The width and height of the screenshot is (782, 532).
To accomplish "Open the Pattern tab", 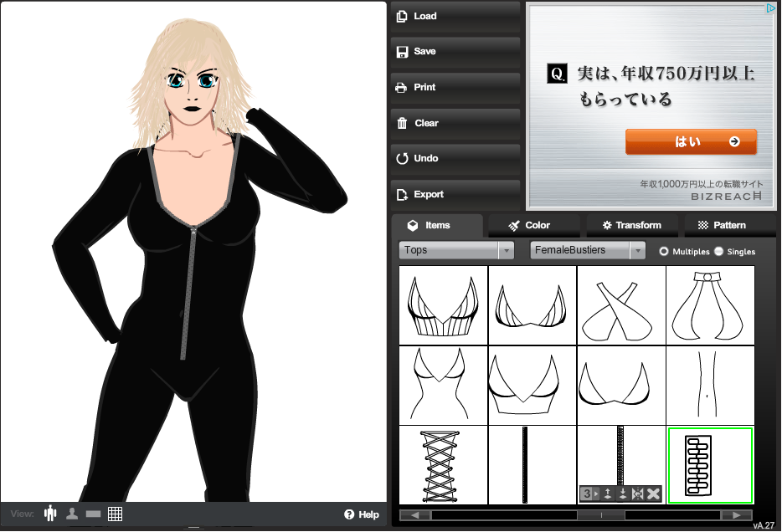I will (x=728, y=225).
